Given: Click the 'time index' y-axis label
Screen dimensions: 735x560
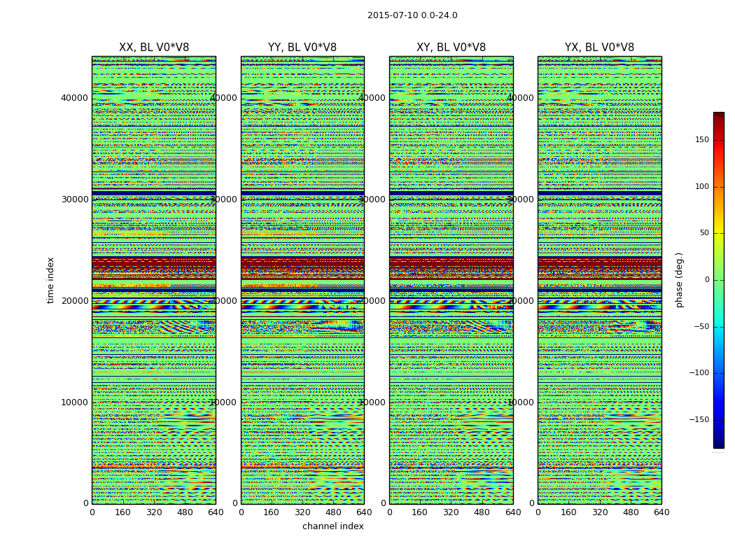Looking at the screenshot, I should click(50, 280).
